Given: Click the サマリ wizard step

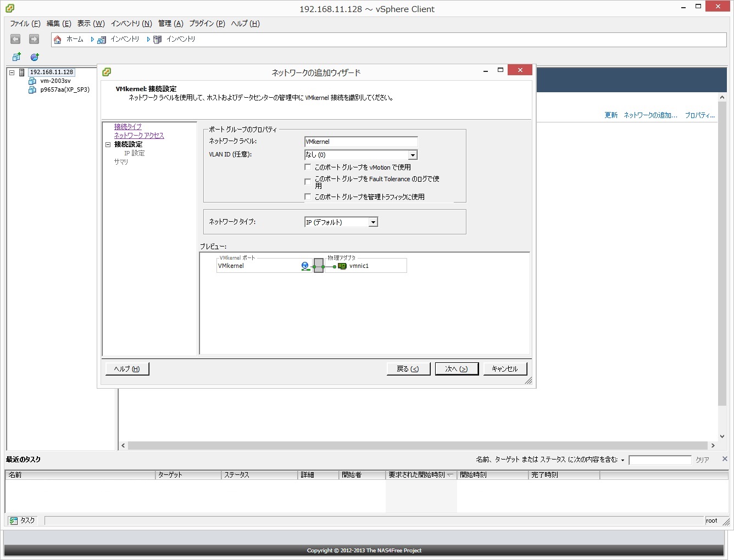Looking at the screenshot, I should tap(121, 162).
